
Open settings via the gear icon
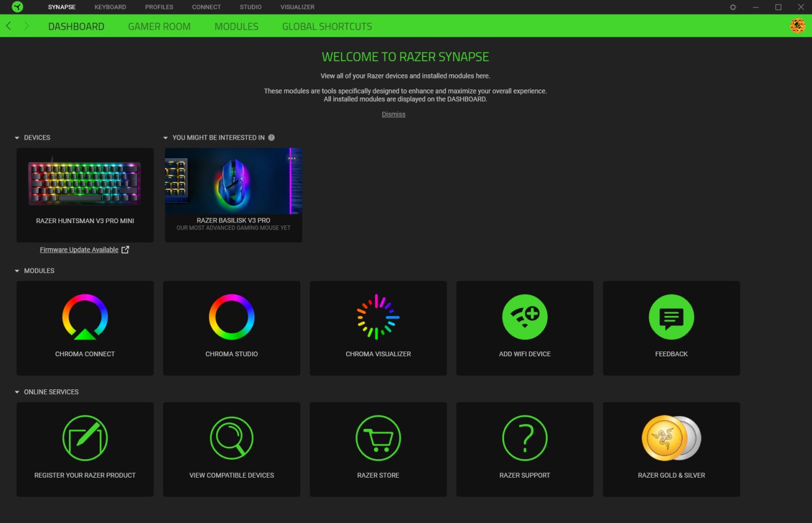click(733, 7)
